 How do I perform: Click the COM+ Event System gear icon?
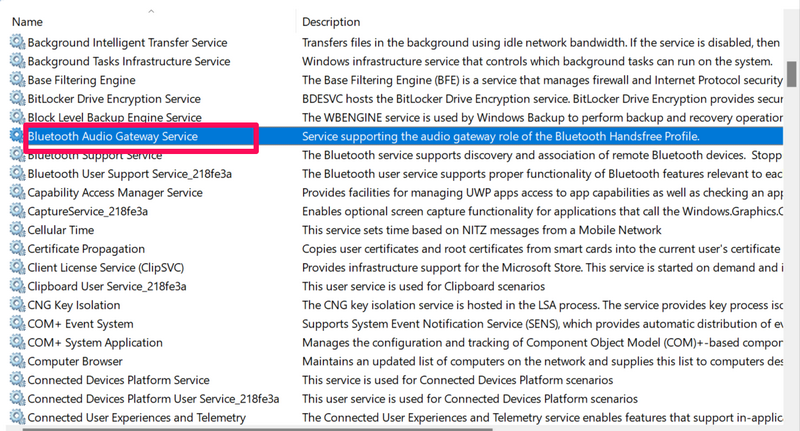[x=17, y=324]
